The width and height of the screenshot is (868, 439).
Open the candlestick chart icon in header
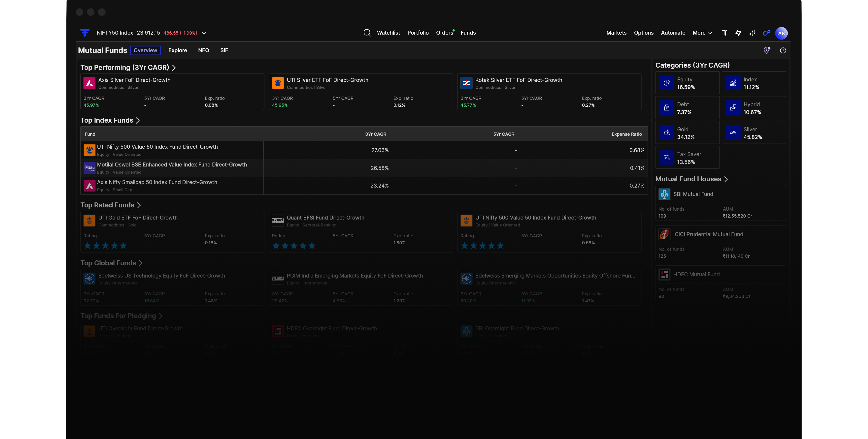(x=752, y=33)
